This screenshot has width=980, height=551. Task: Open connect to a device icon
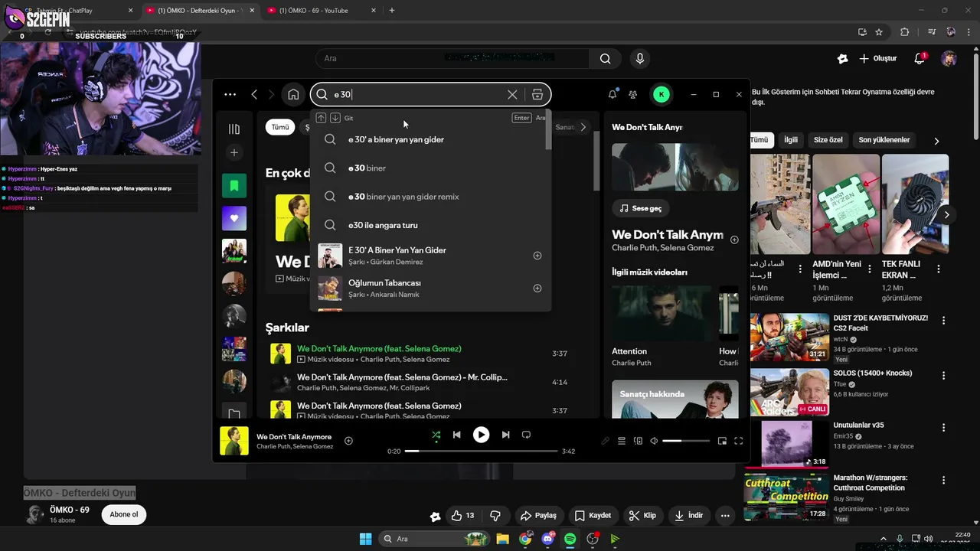pos(638,441)
